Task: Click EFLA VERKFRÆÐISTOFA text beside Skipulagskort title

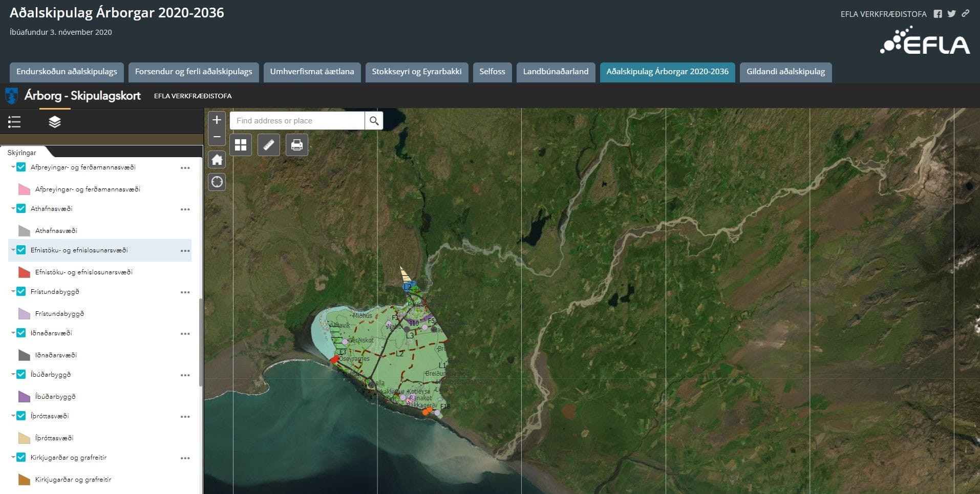Action: tap(193, 96)
